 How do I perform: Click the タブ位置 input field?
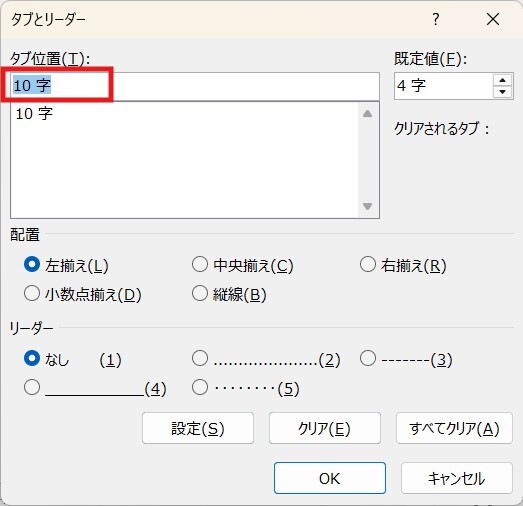(x=195, y=86)
